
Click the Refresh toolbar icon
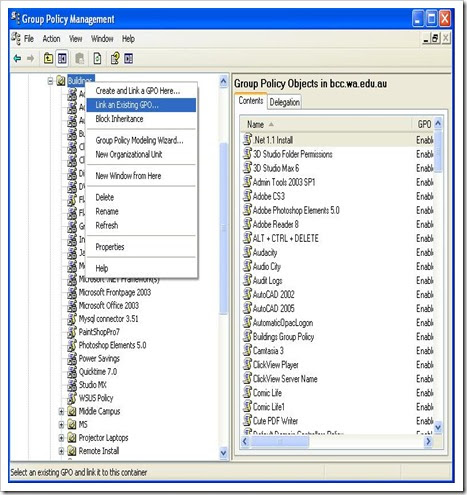click(97, 59)
